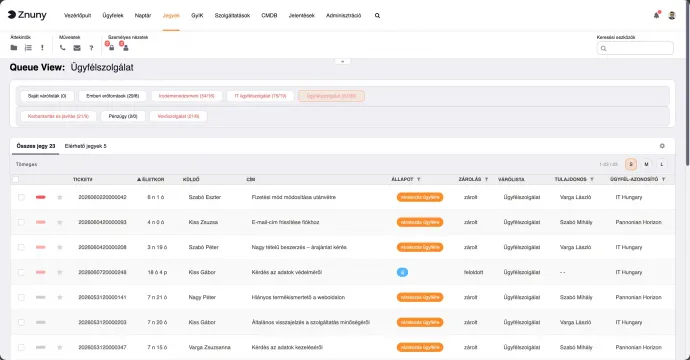Screen dimensions: 690x360
Task: Open the search magnifier in the top navigation
Action: click(377, 15)
